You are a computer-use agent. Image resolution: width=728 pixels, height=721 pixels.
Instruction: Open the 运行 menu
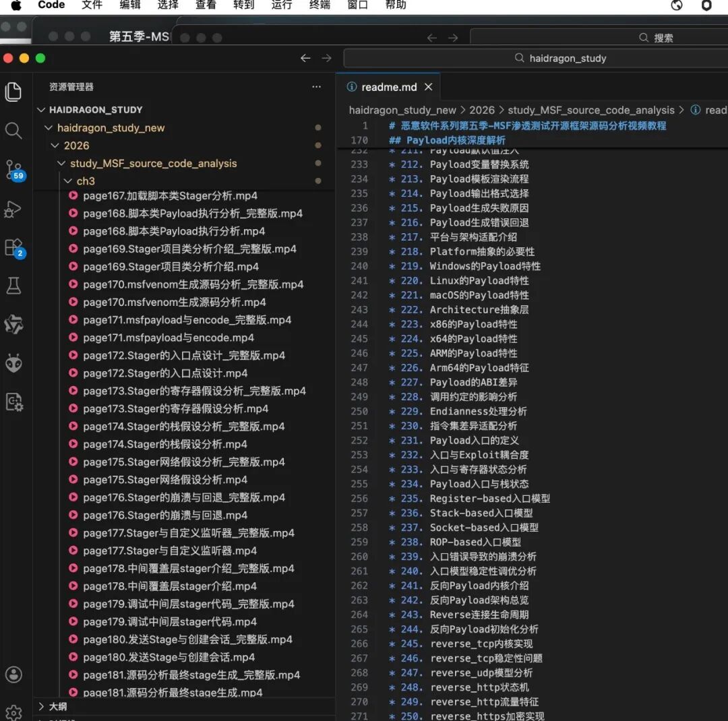[x=282, y=5]
